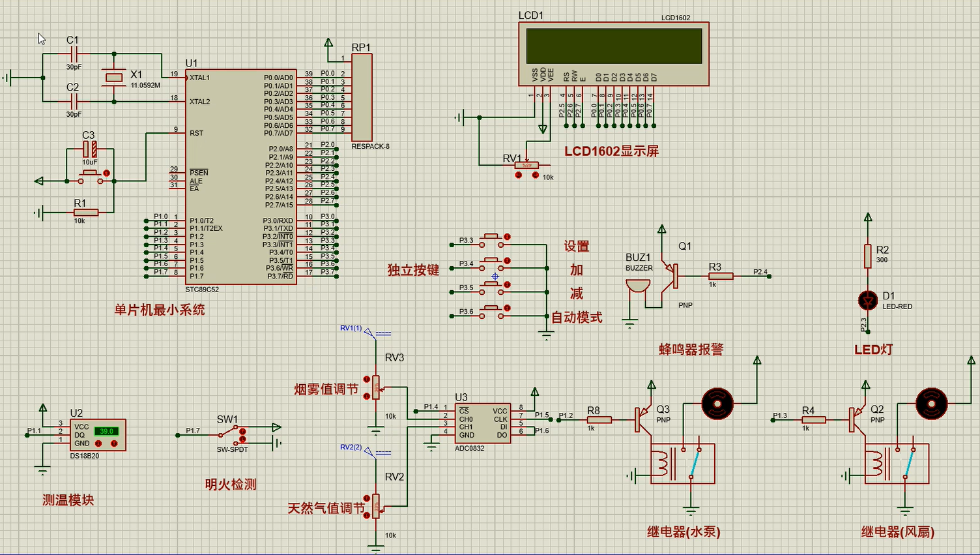
Task: Select the X1 crystal oscillator
Action: pos(114,78)
